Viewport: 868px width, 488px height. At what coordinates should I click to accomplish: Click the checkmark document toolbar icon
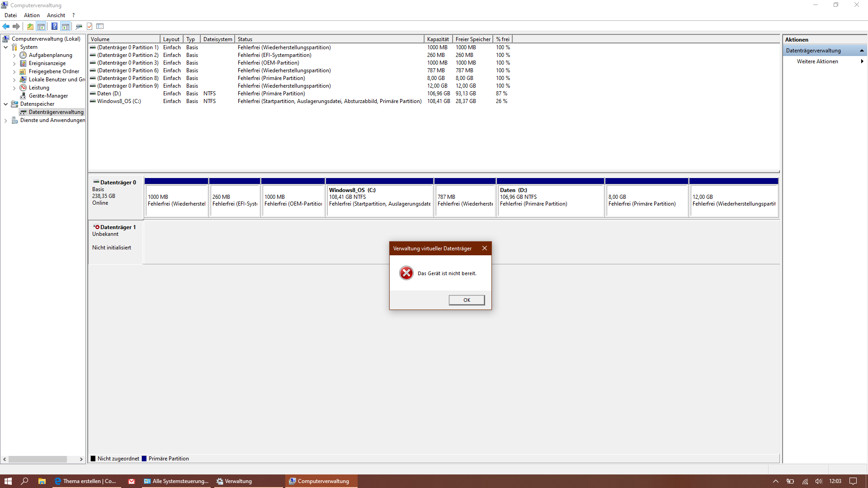coord(90,26)
